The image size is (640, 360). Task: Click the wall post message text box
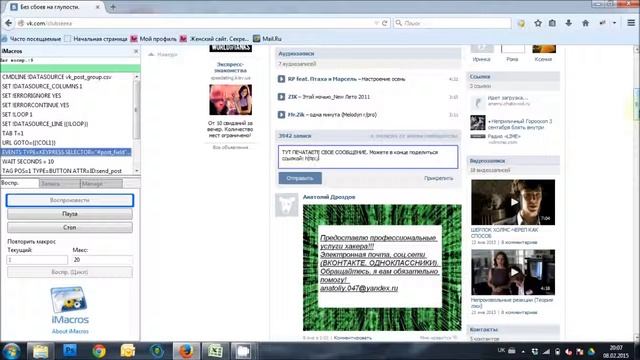click(x=368, y=157)
